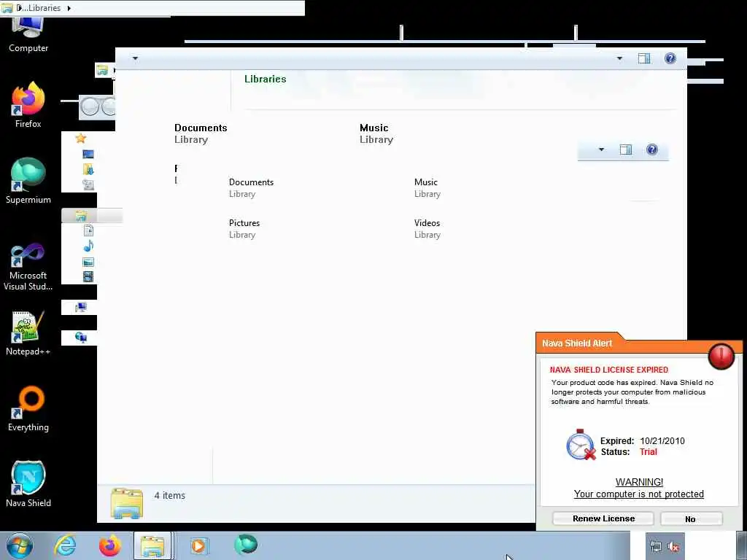Open view options arrow on the small duplicate toolbar
This screenshot has height=560, width=747.
point(601,149)
